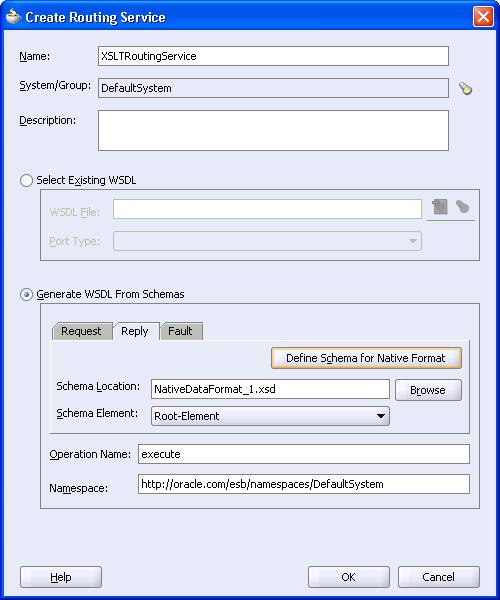
Task: Click the Create Routing Service title icon
Action: click(13, 16)
